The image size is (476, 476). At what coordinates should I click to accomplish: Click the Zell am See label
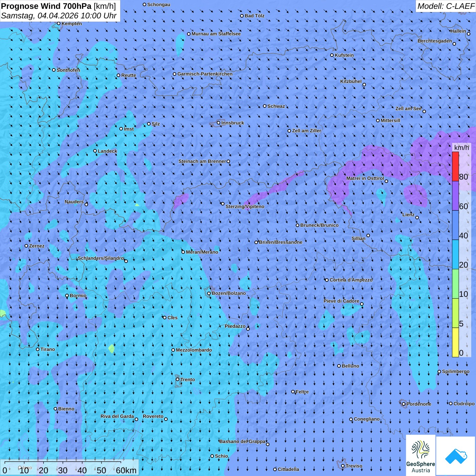(x=408, y=108)
